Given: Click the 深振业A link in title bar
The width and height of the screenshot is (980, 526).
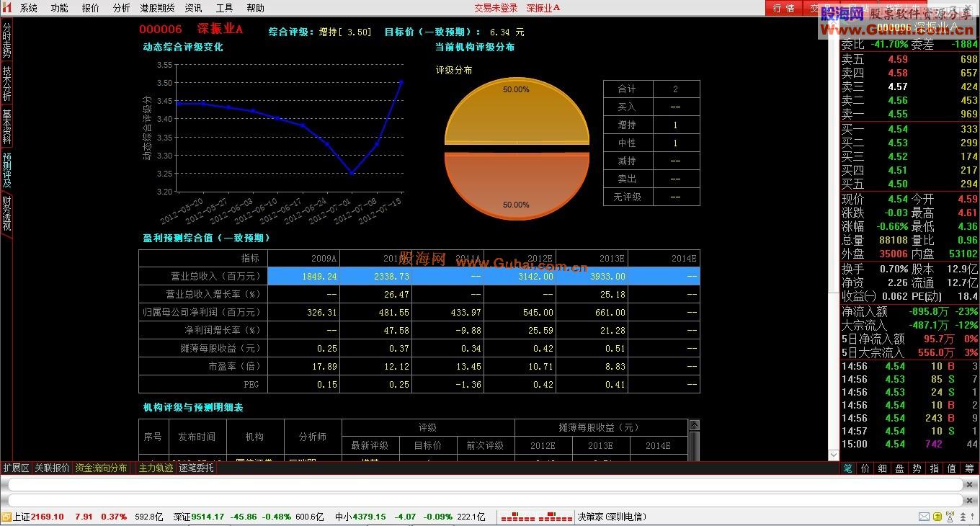Looking at the screenshot, I should click(x=543, y=8).
